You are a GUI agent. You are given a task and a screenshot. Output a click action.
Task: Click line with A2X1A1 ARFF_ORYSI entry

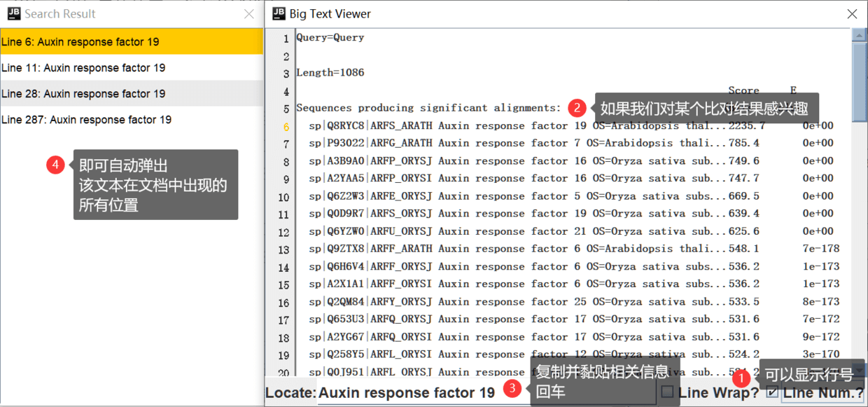[x=574, y=284]
